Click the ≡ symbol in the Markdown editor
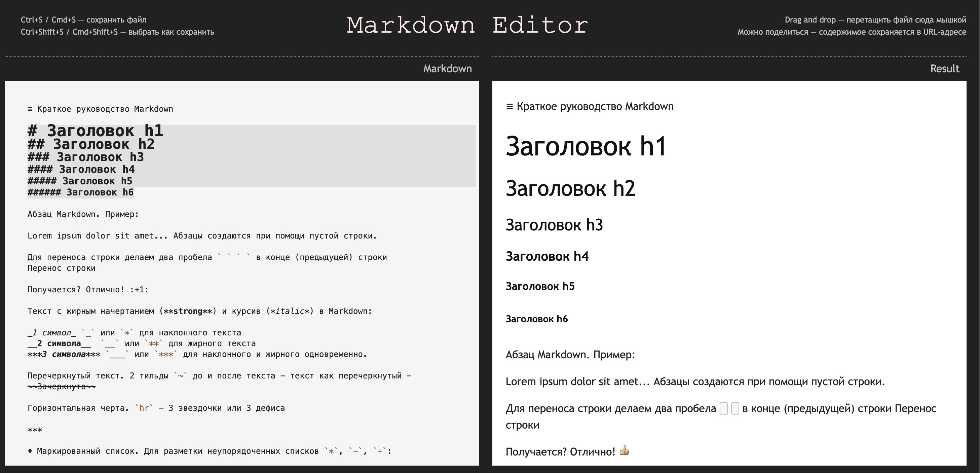This screenshot has width=980, height=473. [30, 109]
